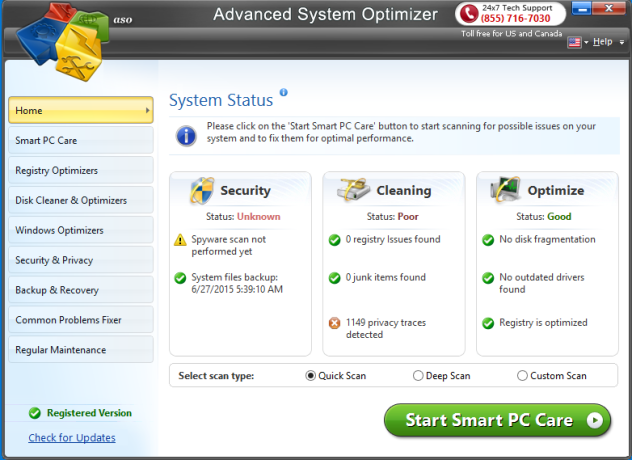Open the Home section
This screenshot has width=632, height=460.
[x=81, y=110]
